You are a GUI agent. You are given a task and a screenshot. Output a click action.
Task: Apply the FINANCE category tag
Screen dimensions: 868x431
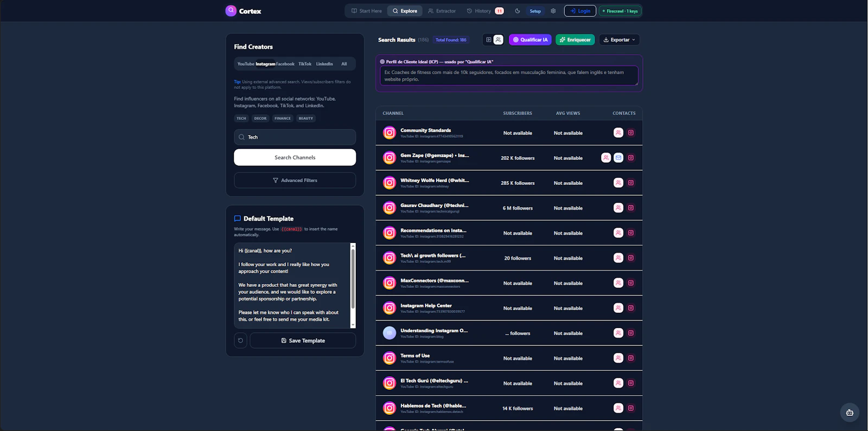tap(283, 118)
